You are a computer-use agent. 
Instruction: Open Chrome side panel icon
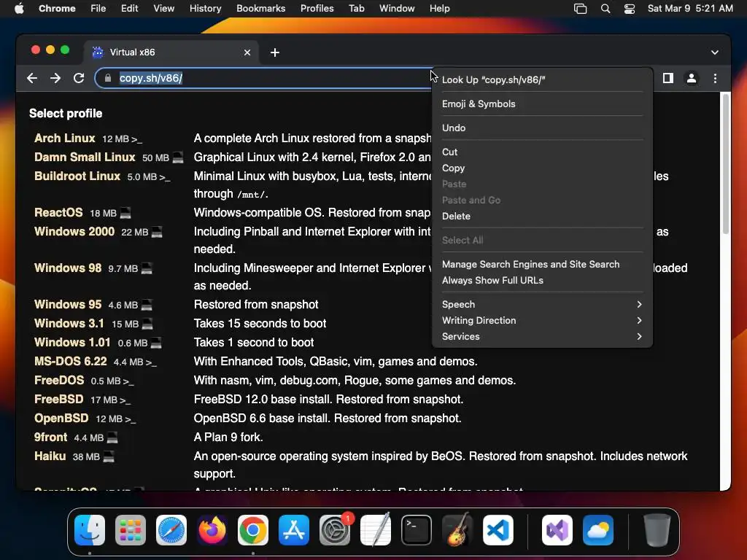point(668,78)
